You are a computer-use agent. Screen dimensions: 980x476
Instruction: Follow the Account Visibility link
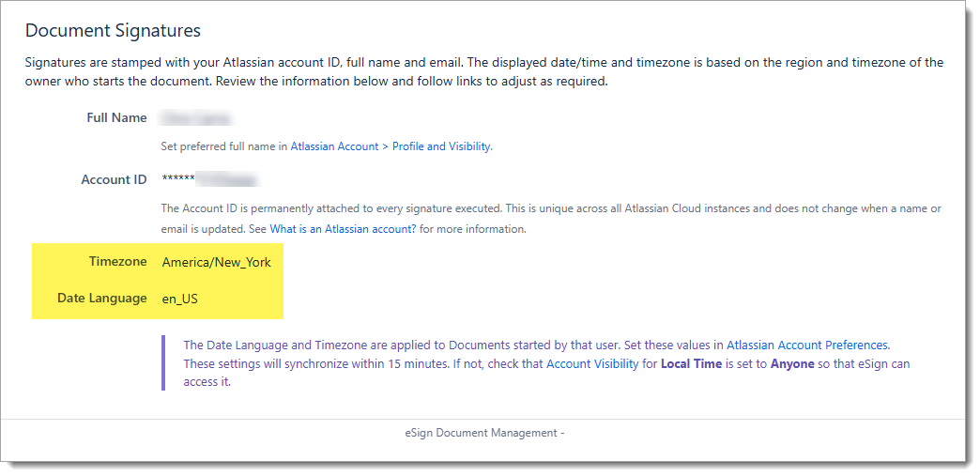[591, 363]
